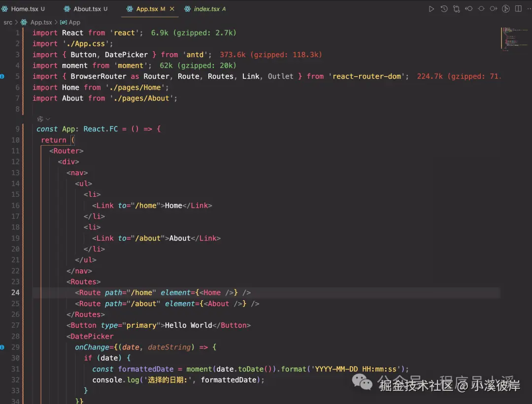This screenshot has width=532, height=404.
Task: Click './pages/About' import path
Action: tap(141, 98)
